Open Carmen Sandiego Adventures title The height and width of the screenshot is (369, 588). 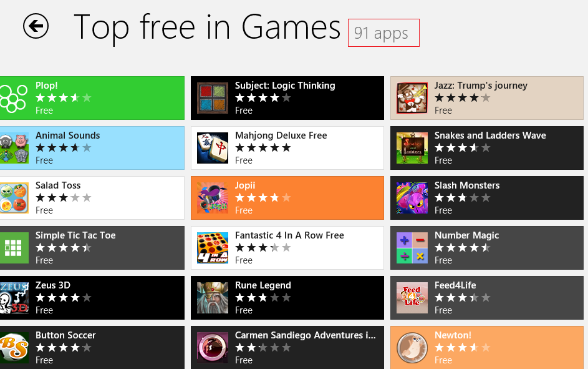click(306, 335)
